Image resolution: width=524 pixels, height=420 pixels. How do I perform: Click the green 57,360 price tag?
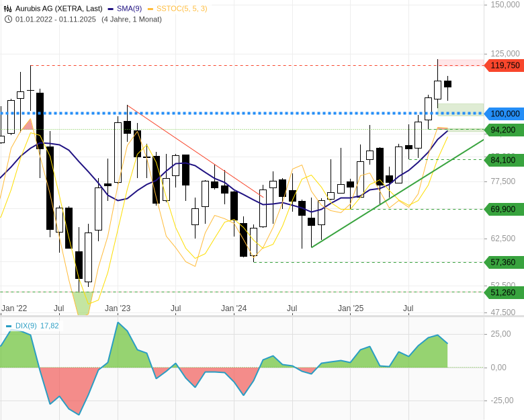tap(504, 262)
